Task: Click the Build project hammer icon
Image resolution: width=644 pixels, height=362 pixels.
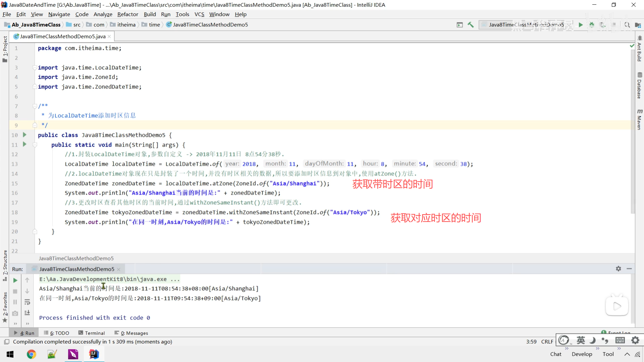Action: click(471, 25)
